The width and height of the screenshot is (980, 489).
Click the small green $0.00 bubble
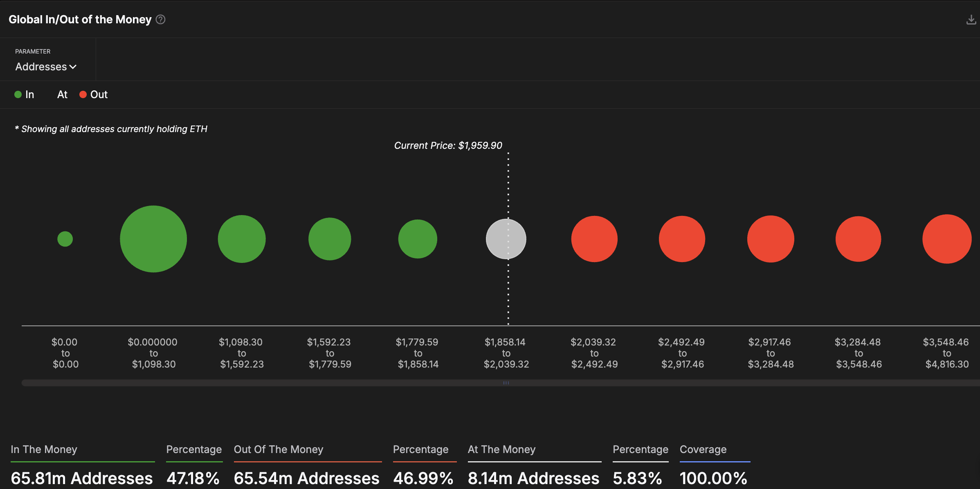65,239
